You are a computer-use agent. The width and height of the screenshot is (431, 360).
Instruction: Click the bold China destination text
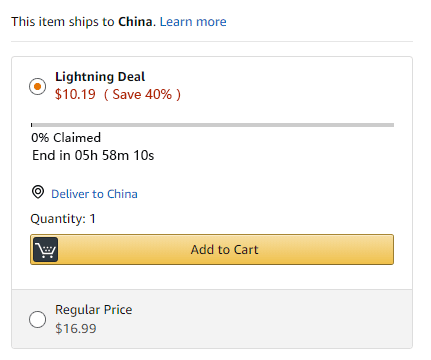coord(135,22)
